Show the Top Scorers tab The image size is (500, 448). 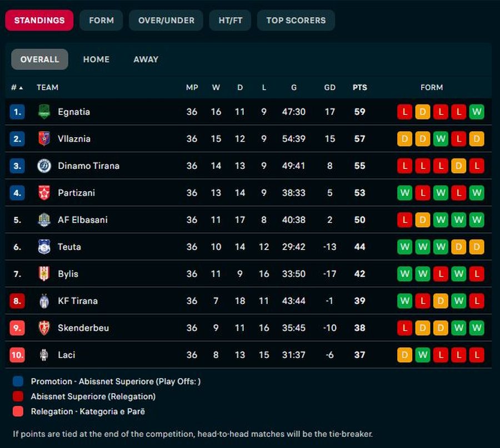click(296, 21)
